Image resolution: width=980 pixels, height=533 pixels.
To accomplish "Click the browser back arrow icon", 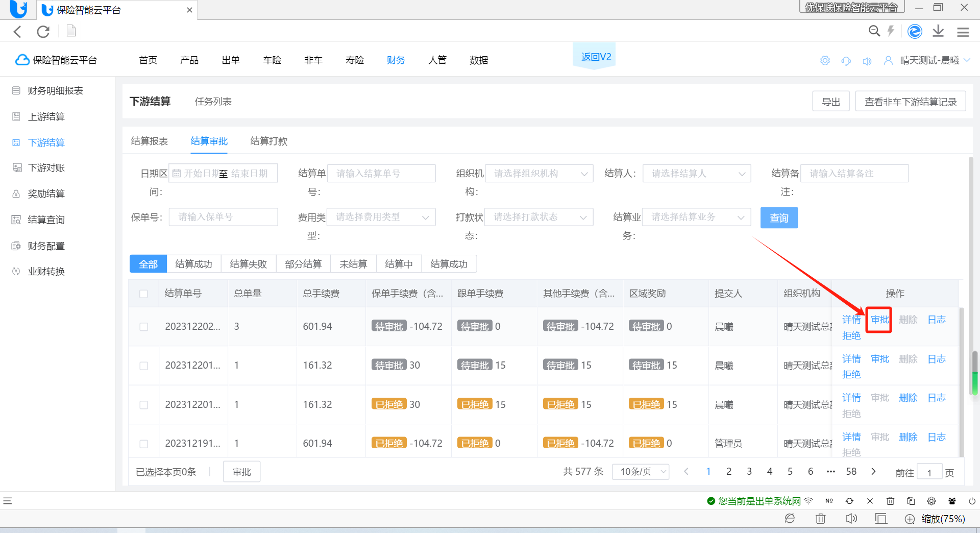I will coord(17,32).
